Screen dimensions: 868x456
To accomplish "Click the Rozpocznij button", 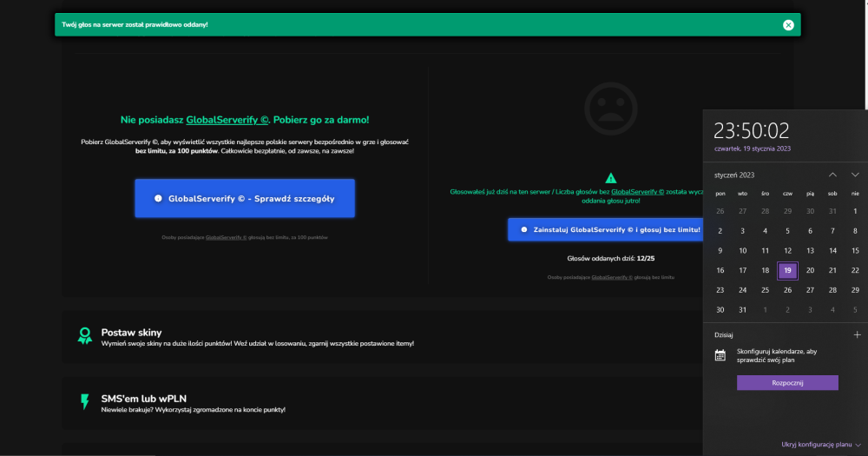I will point(787,383).
